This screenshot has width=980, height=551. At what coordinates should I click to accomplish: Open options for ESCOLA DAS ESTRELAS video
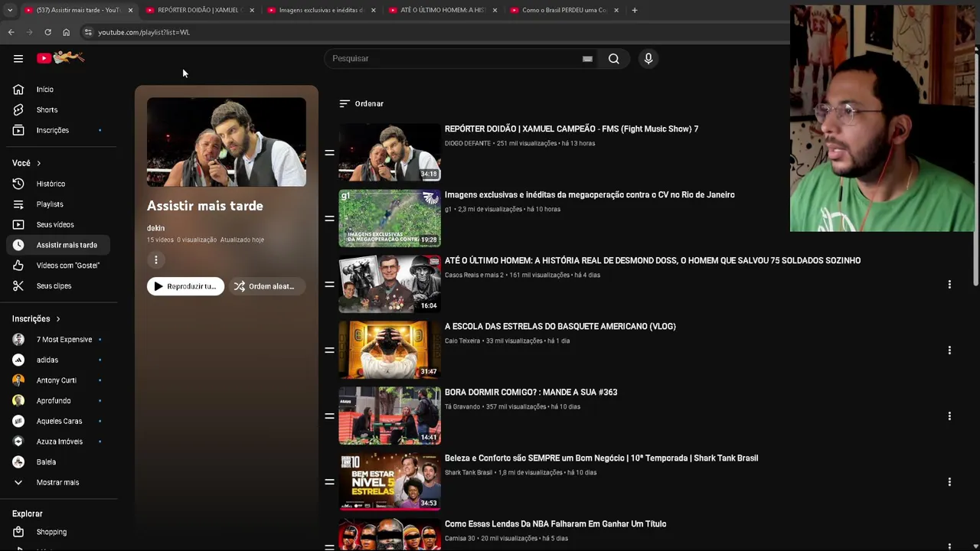949,350
